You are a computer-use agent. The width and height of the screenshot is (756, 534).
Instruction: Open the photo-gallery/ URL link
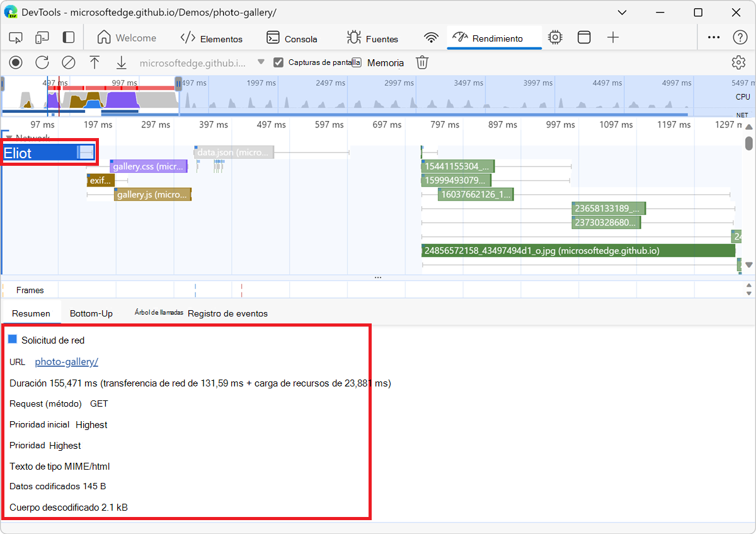66,361
